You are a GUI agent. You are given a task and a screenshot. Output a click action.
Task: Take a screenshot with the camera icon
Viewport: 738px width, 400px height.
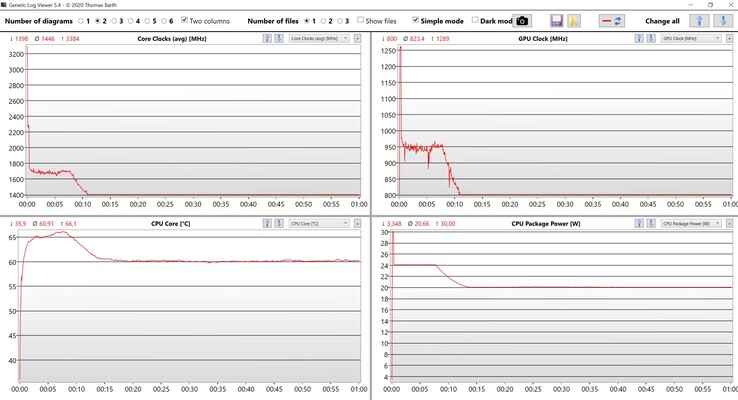[x=522, y=20]
